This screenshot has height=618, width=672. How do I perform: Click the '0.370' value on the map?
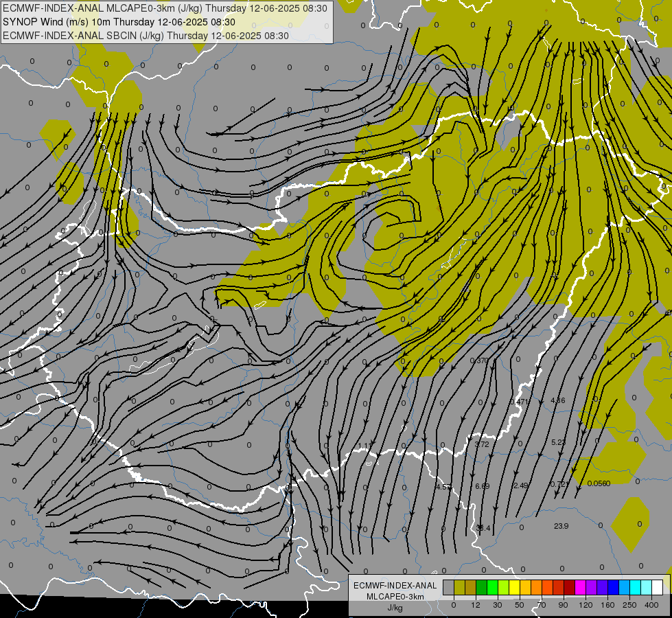[x=479, y=360]
